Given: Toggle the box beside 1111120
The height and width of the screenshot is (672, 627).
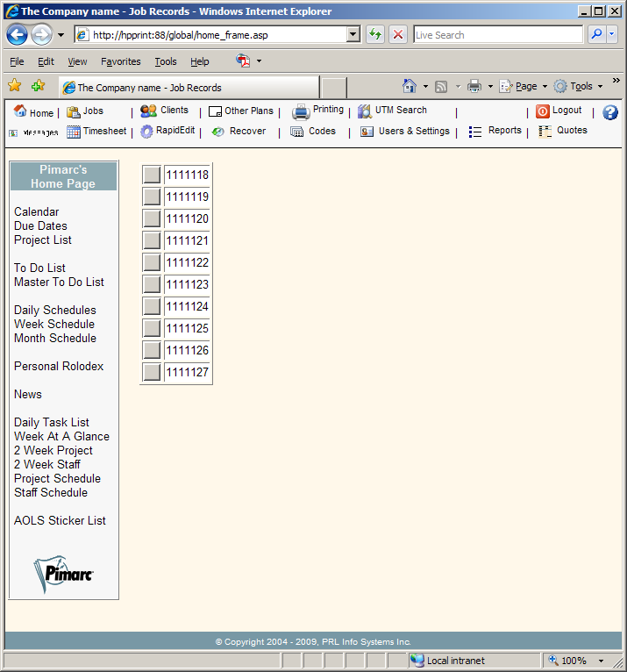Looking at the screenshot, I should [x=152, y=218].
